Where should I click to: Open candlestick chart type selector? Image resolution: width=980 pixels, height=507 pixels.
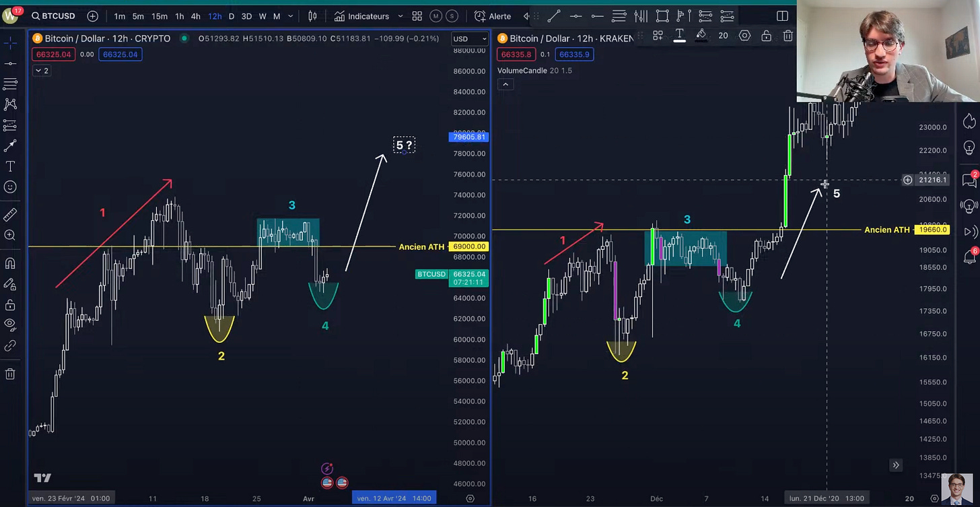coord(313,16)
